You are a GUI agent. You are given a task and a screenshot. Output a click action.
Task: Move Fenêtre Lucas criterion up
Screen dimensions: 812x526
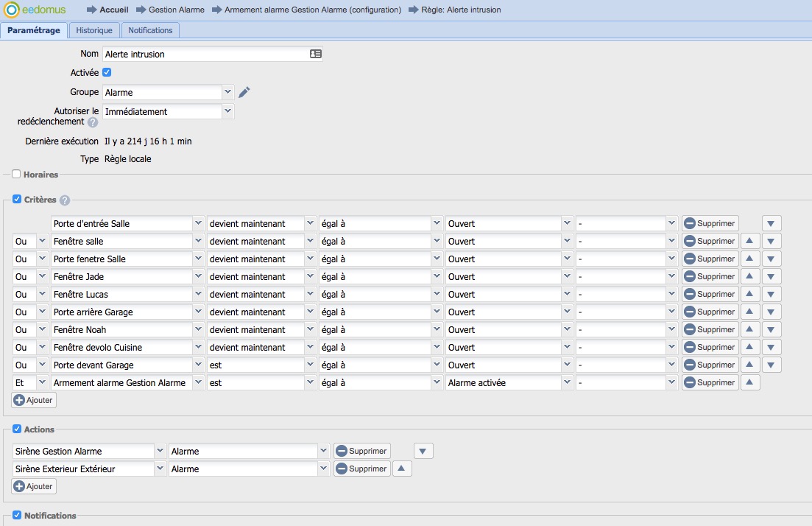coord(749,294)
